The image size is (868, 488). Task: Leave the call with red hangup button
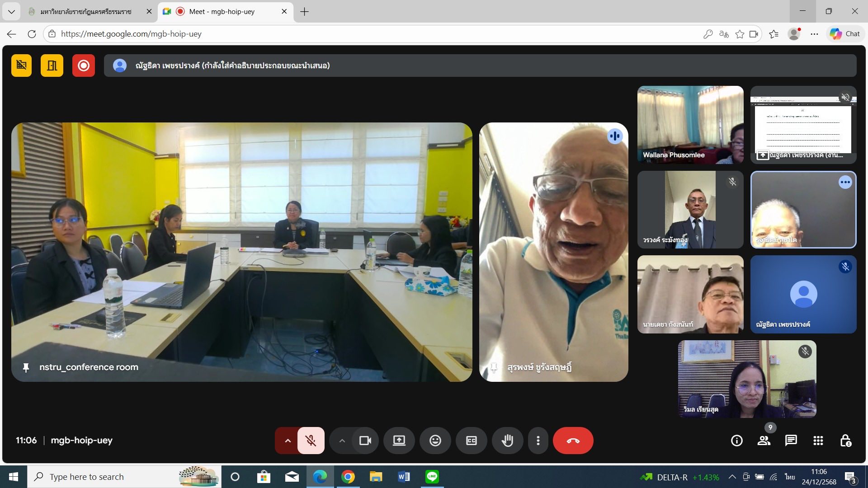[x=573, y=441]
